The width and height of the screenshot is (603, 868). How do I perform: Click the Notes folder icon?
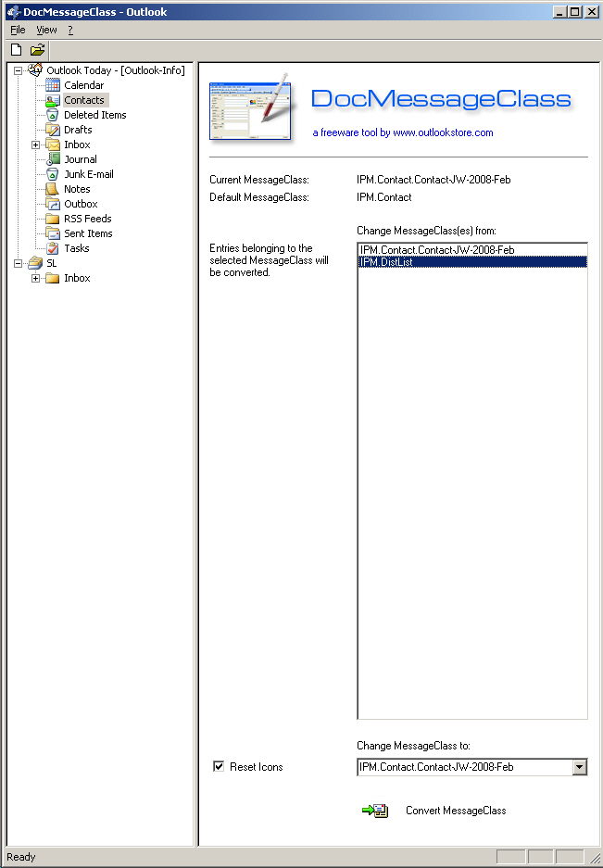coord(53,189)
